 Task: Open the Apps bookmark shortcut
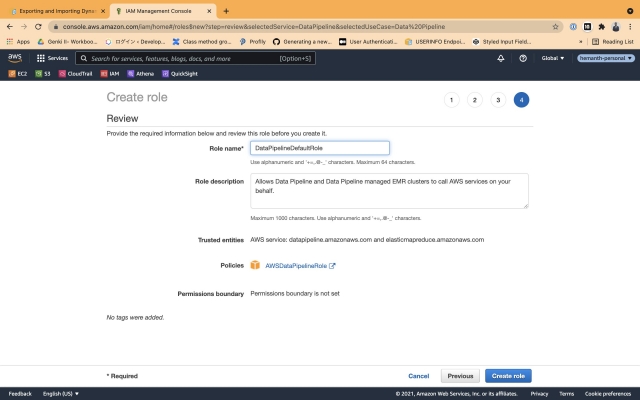click(18, 42)
